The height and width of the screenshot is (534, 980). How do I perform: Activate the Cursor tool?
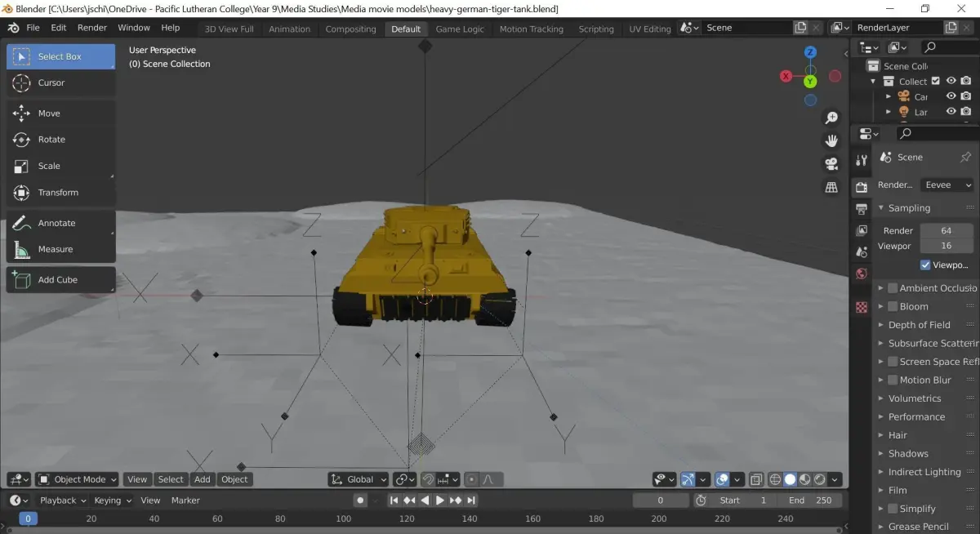tap(61, 82)
